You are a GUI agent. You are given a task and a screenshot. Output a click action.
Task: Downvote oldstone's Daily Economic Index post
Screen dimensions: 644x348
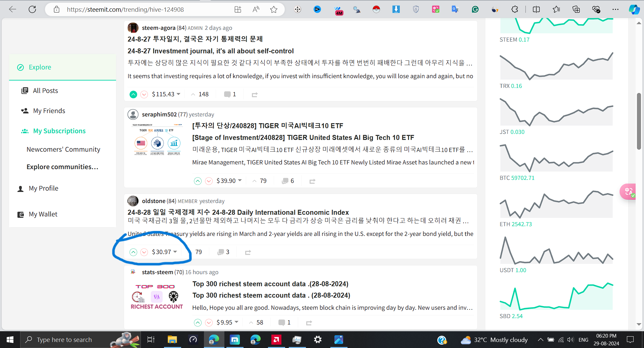coord(144,252)
